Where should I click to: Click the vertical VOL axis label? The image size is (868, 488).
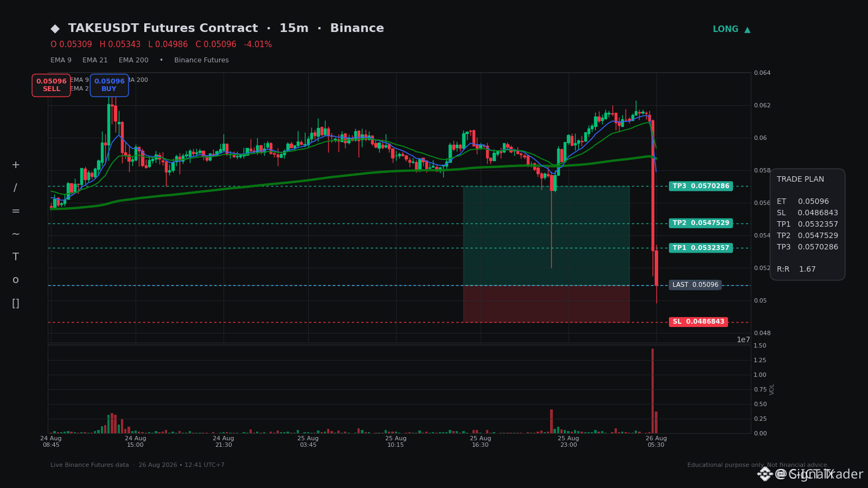coord(772,389)
